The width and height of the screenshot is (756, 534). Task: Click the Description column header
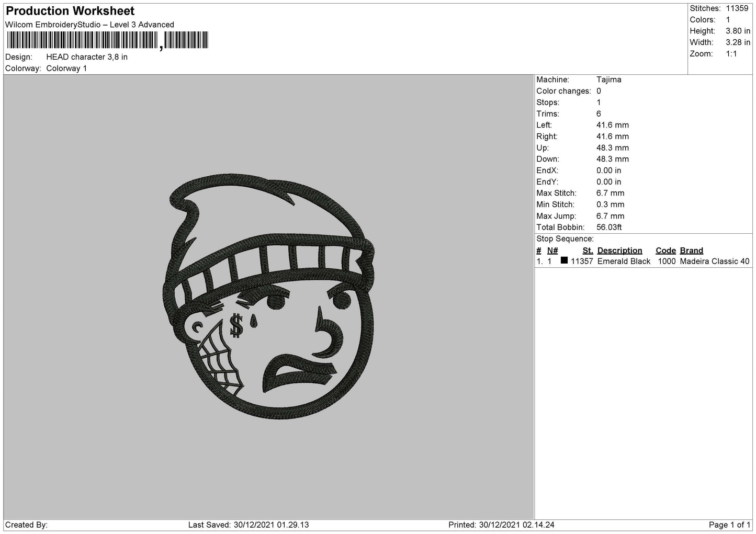[x=620, y=251]
